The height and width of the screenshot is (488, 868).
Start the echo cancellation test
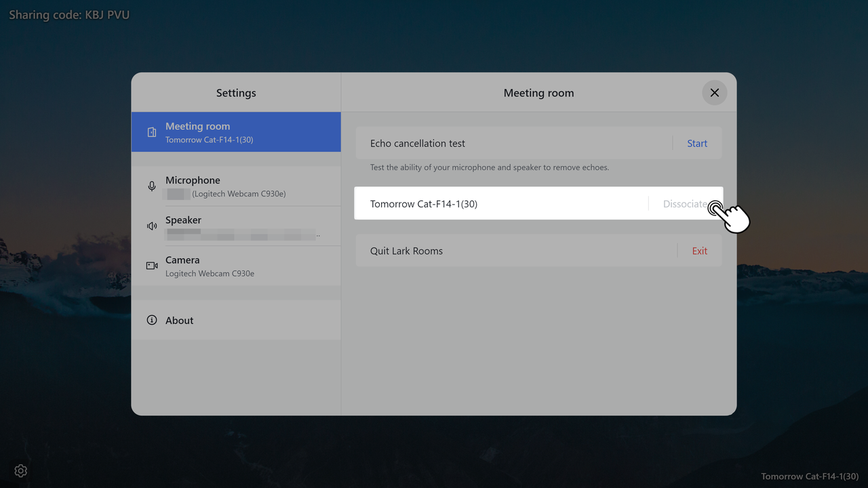tap(696, 144)
